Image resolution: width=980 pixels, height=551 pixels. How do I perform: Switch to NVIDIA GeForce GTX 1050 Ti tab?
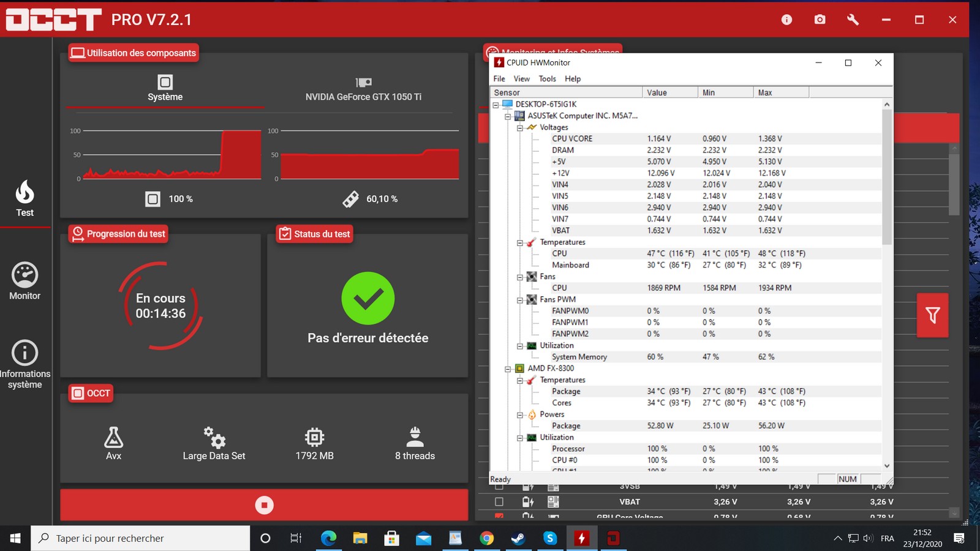coord(363,89)
